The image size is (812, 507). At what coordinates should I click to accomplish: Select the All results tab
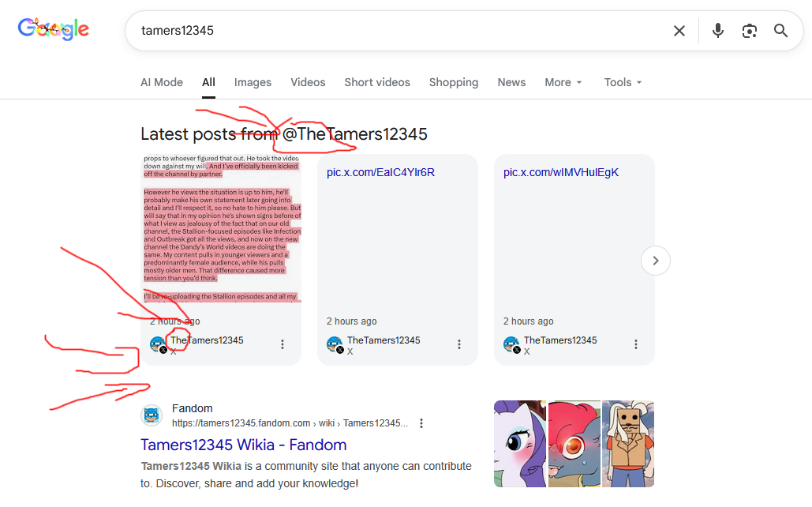[x=208, y=82]
